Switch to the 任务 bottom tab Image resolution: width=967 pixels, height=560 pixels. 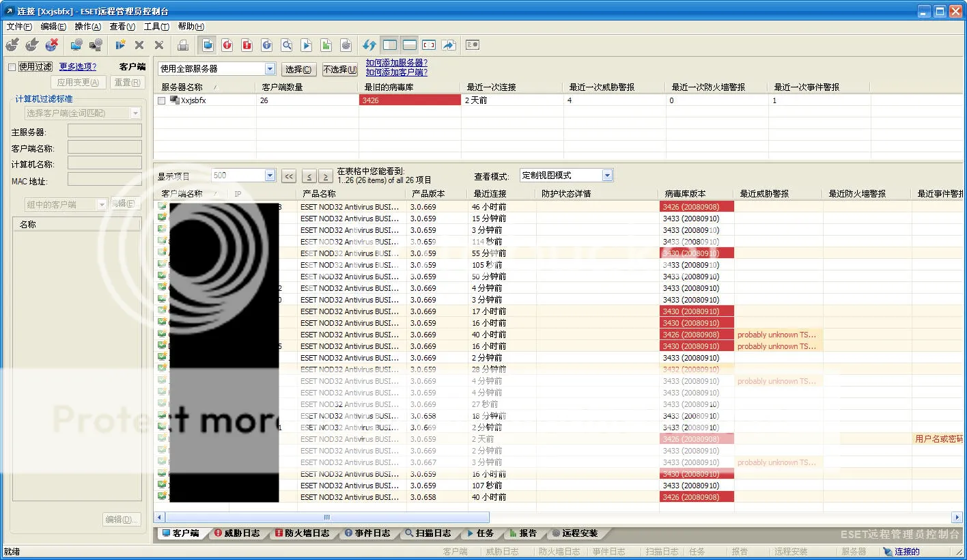point(481,533)
